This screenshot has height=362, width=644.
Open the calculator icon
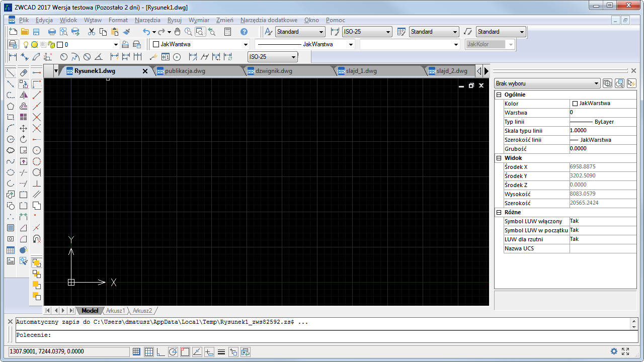click(x=227, y=32)
